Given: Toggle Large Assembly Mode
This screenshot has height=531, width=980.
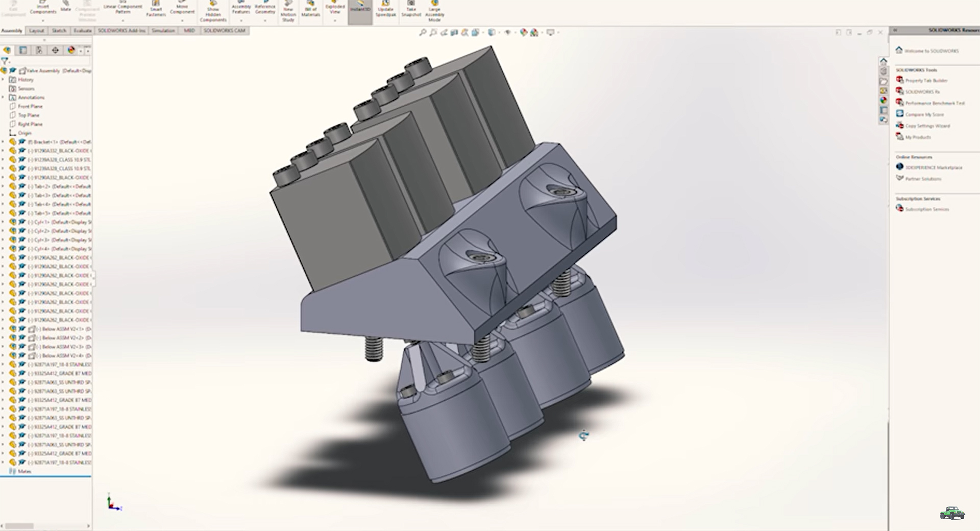Looking at the screenshot, I should pyautogui.click(x=434, y=11).
